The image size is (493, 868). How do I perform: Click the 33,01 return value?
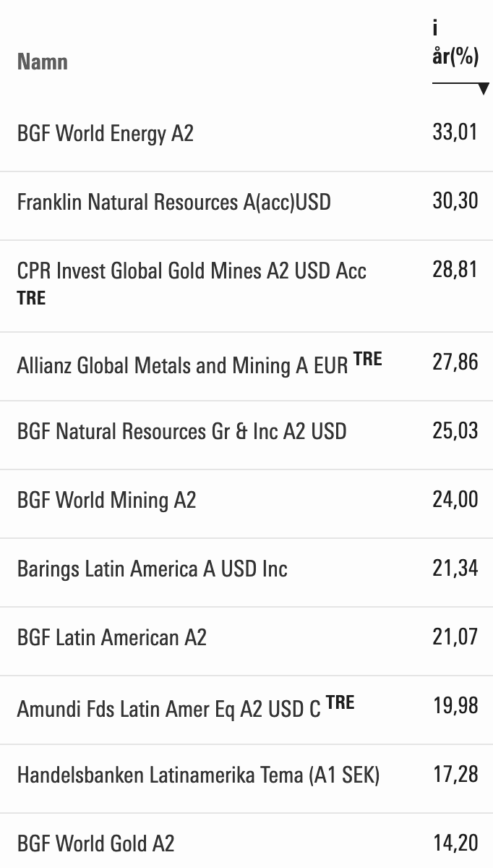point(455,133)
